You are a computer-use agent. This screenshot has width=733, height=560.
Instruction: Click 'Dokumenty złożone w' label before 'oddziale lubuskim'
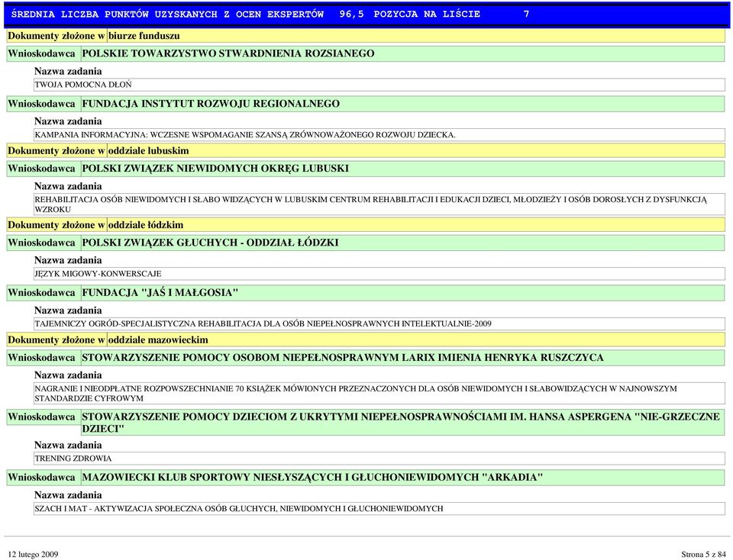(56, 151)
